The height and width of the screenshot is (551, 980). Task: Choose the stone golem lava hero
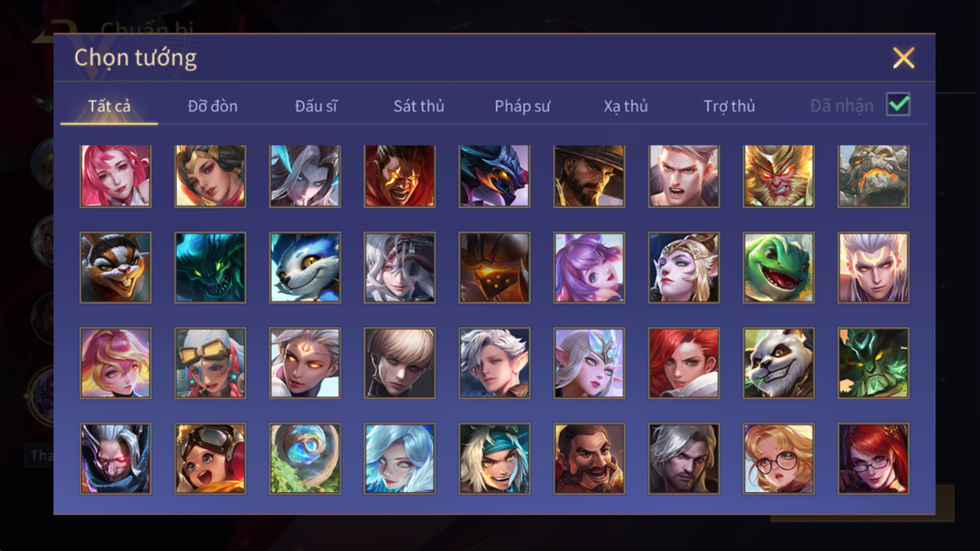873,176
